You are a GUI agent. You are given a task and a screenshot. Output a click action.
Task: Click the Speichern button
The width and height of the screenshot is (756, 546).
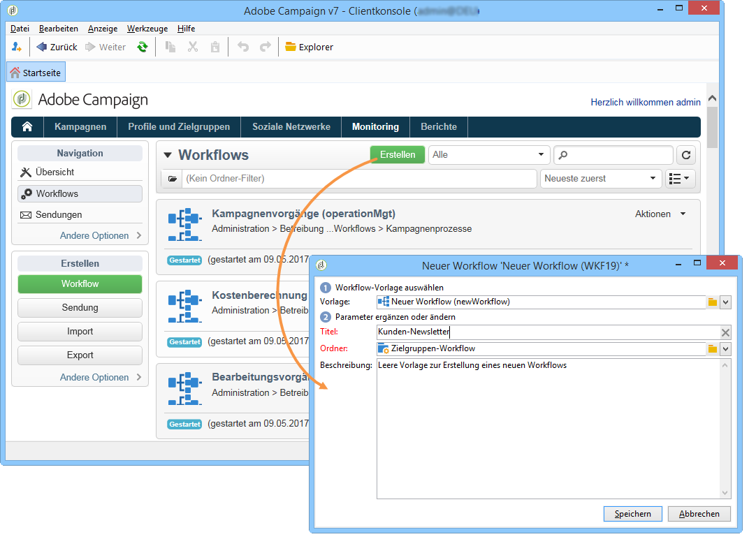pyautogui.click(x=632, y=514)
